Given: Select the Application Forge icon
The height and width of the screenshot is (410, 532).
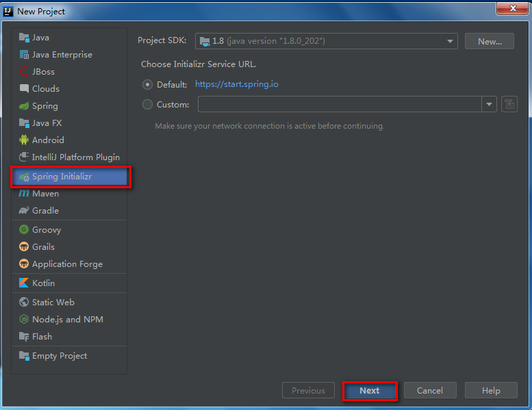Looking at the screenshot, I should coord(24,264).
